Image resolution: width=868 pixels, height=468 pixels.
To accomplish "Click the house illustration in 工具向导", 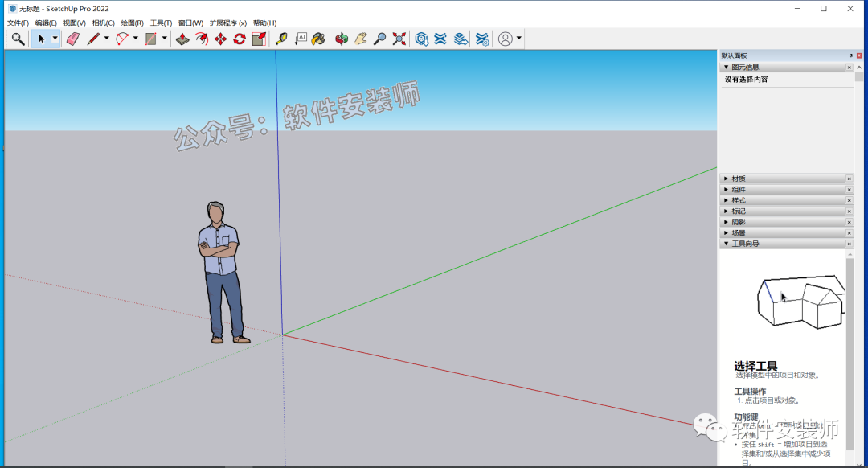I will tap(801, 302).
